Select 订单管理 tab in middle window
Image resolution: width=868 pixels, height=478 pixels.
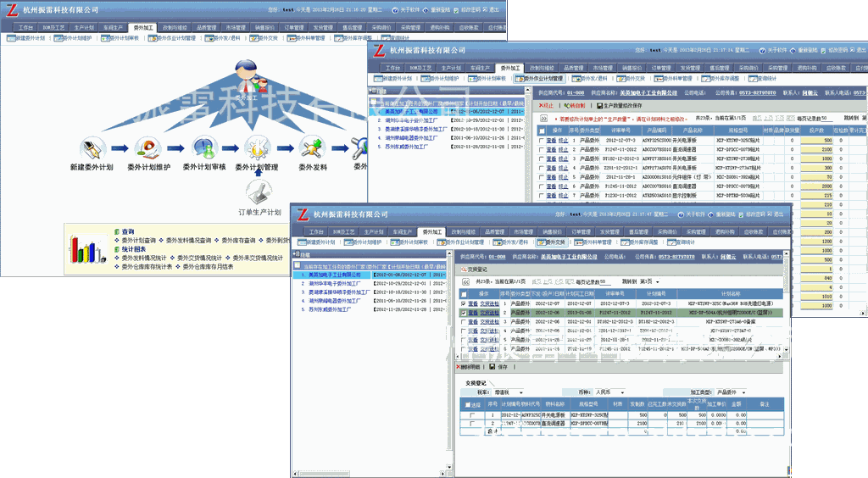[x=660, y=68]
